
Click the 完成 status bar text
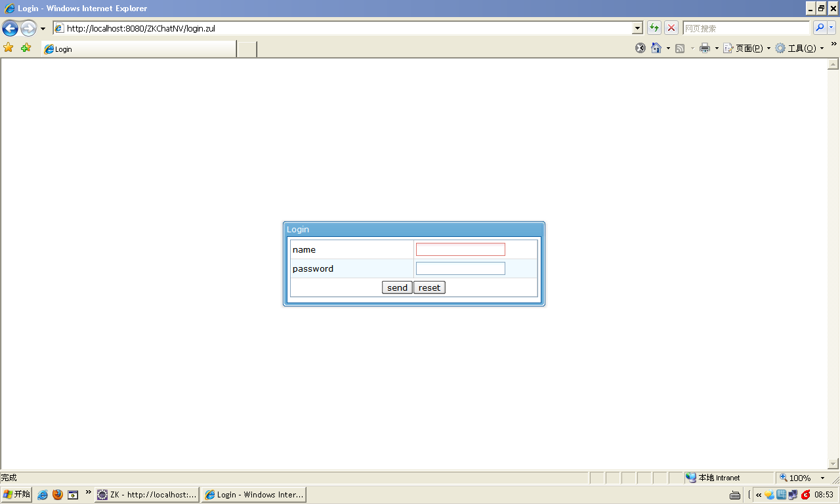(x=9, y=478)
